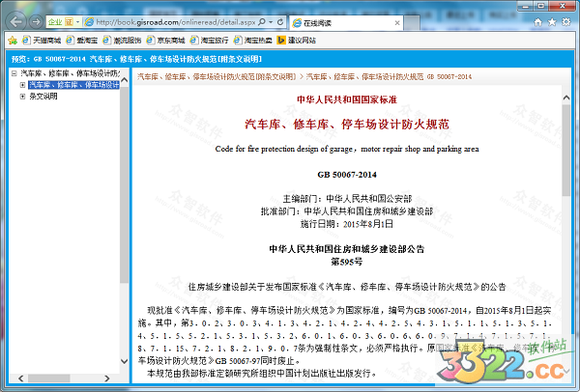Click the address bar URL field

pos(176,22)
